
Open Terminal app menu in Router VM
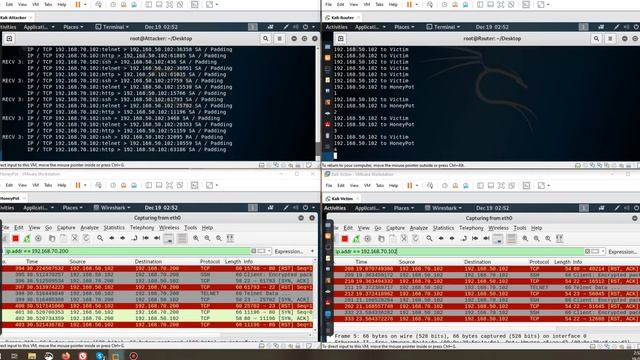click(x=443, y=27)
